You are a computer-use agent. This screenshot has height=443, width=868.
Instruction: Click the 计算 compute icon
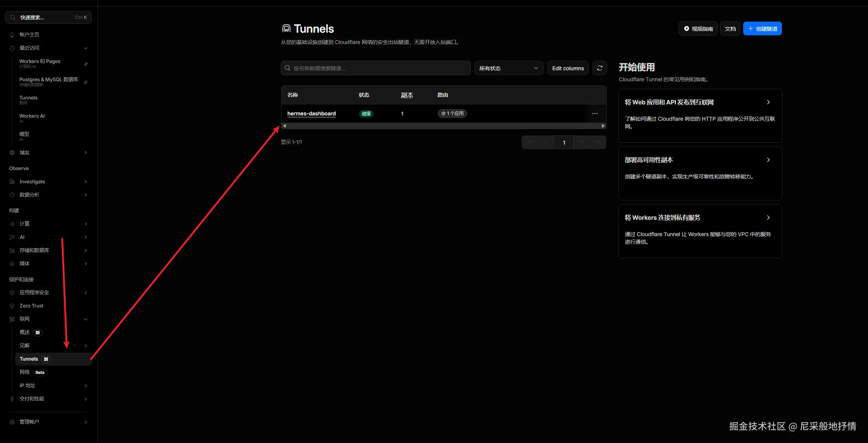click(12, 224)
